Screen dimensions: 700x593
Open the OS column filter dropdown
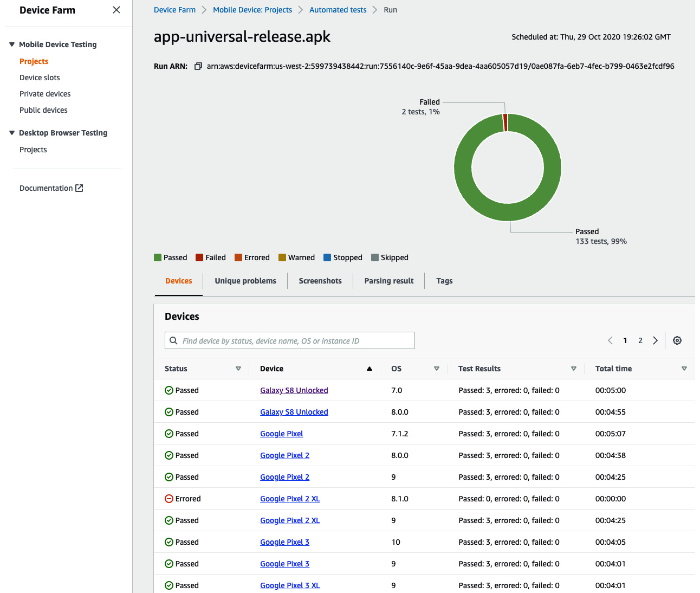click(x=437, y=368)
